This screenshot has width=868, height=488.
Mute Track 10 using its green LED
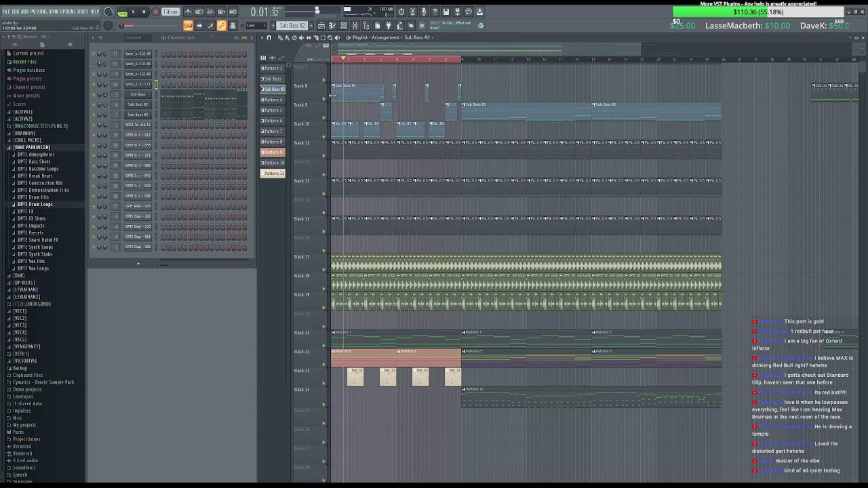pyautogui.click(x=323, y=138)
